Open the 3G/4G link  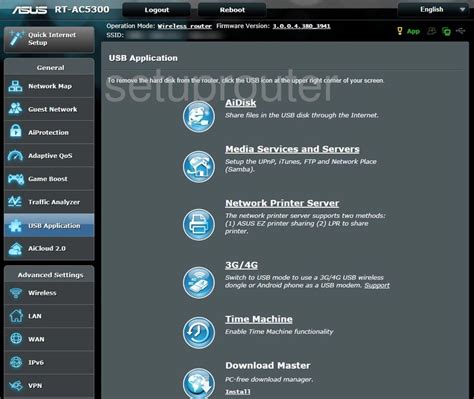click(241, 265)
